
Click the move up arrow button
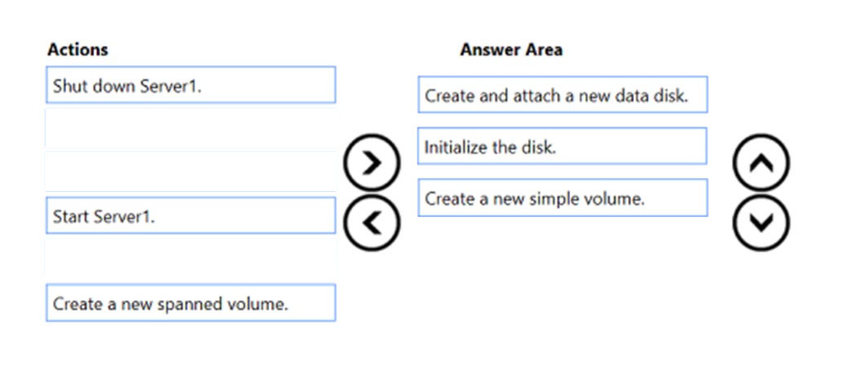[x=761, y=163]
